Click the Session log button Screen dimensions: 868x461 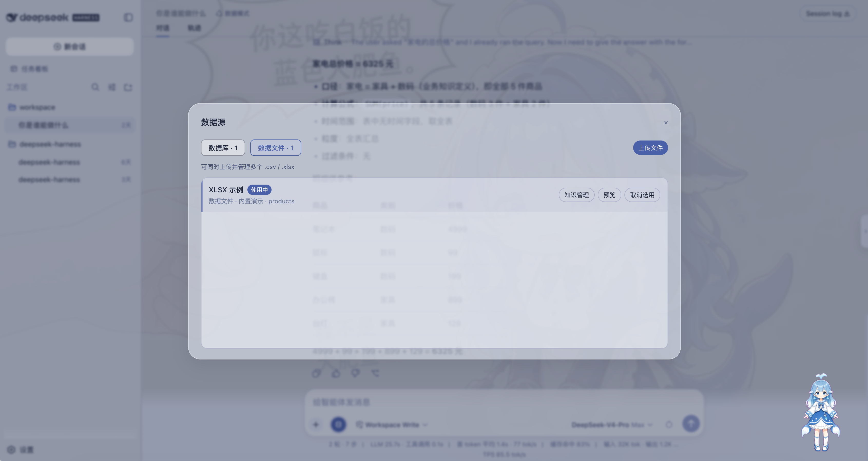827,14
